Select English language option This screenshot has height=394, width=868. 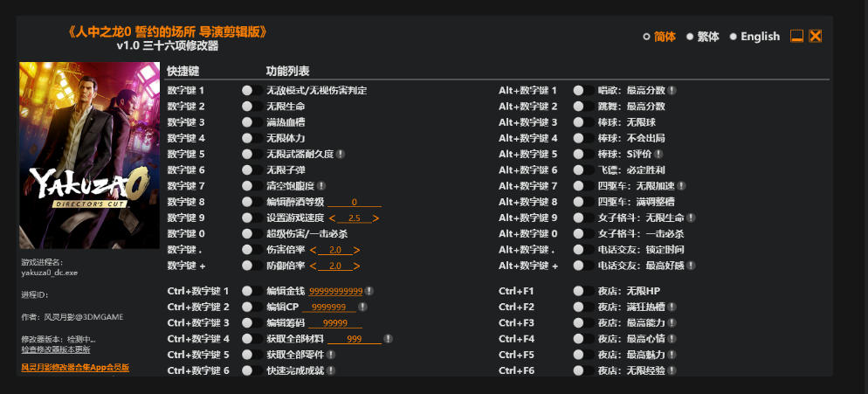coord(754,37)
